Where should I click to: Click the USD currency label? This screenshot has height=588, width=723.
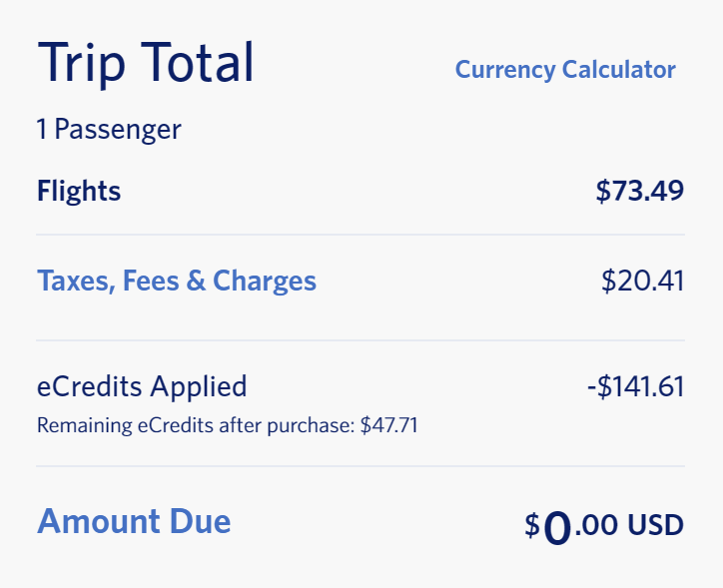pos(655,525)
